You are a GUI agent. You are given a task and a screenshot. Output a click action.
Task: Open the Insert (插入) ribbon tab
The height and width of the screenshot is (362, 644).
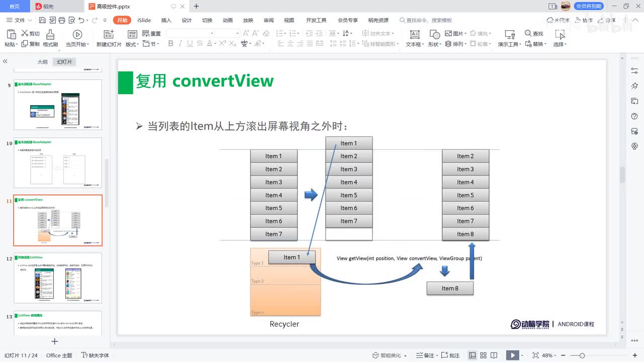[x=166, y=20]
